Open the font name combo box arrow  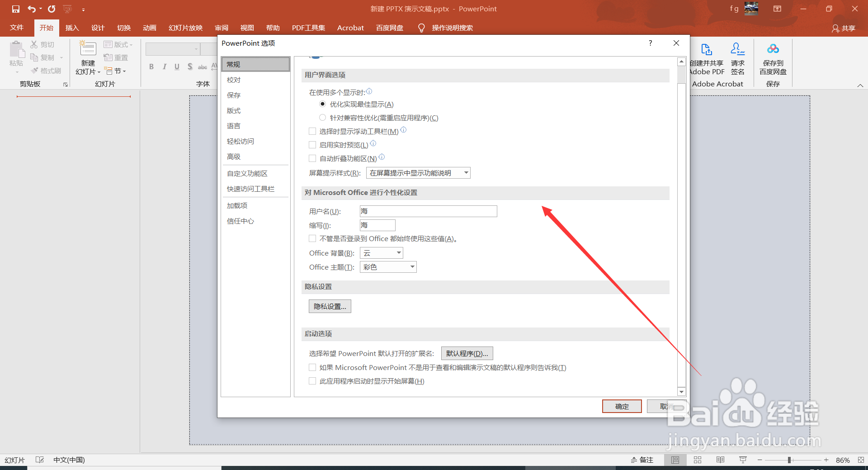point(196,49)
